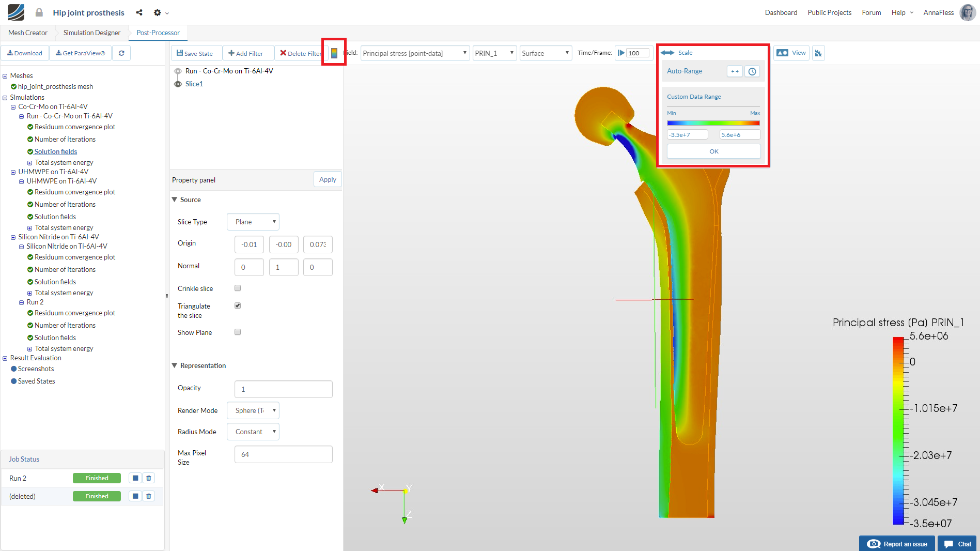This screenshot has width=980, height=551.
Task: Click the screenshot icon right of View
Action: [x=818, y=53]
